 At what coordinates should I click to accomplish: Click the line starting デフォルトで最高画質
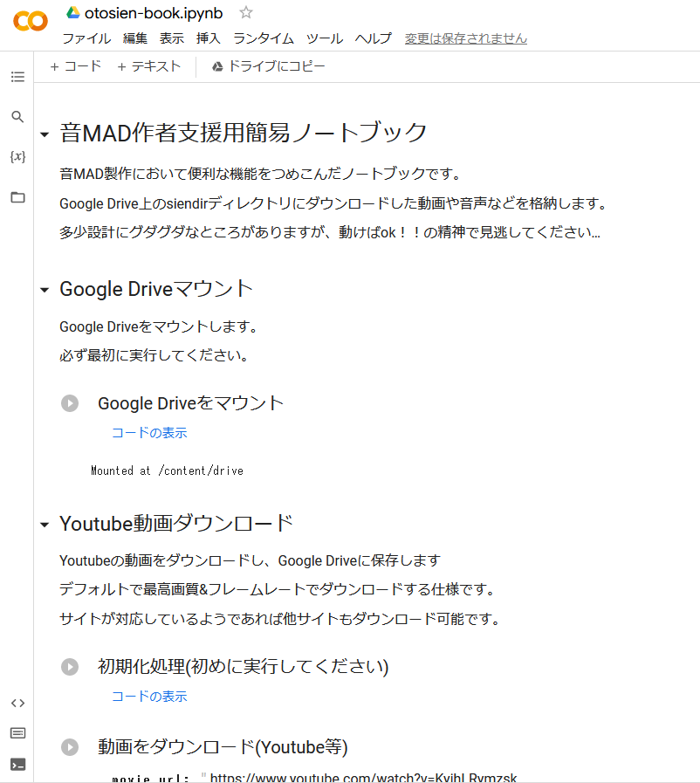(x=277, y=589)
